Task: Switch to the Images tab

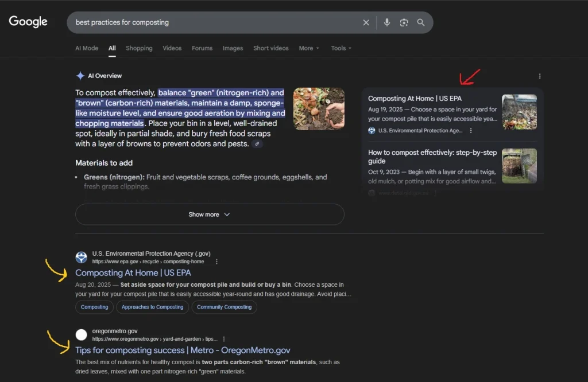Action: pos(233,48)
